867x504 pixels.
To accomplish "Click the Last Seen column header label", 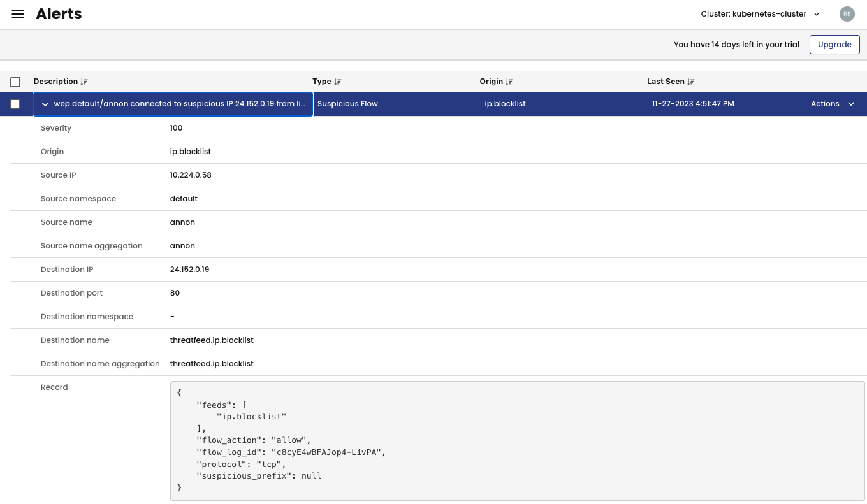I will (x=666, y=82).
